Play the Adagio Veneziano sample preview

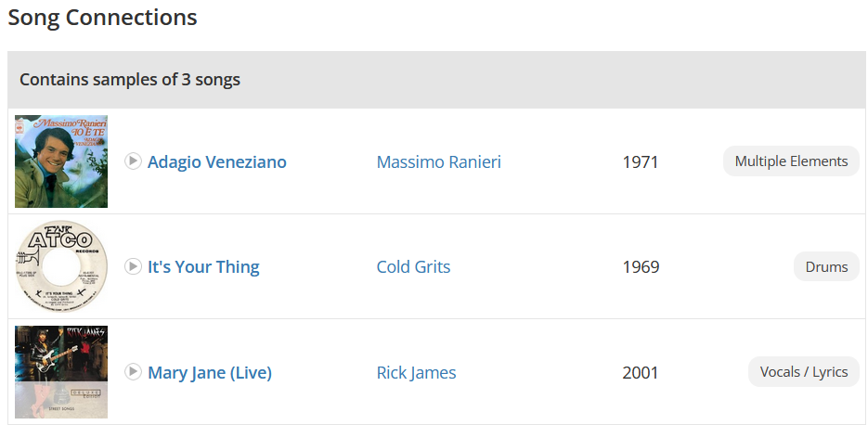133,161
